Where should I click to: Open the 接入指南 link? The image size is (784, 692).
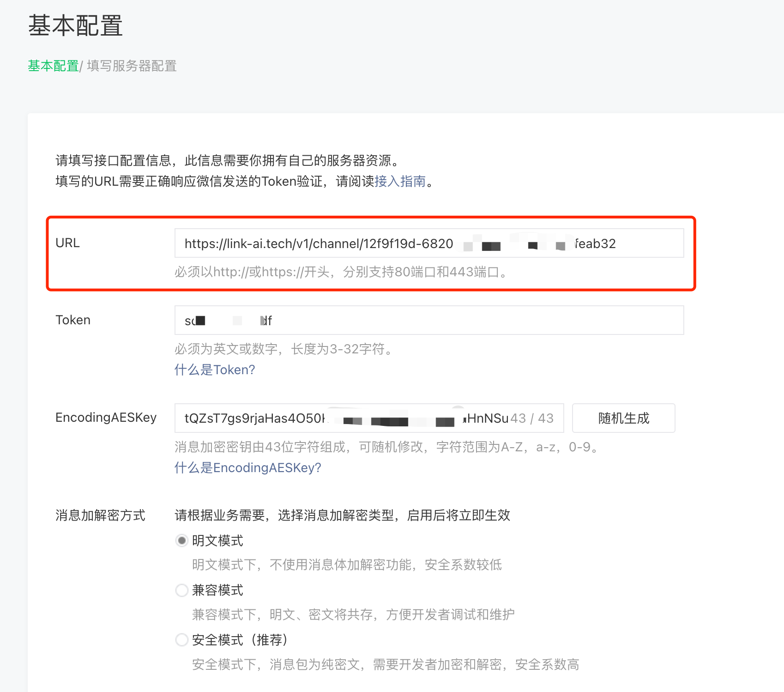coord(400,181)
